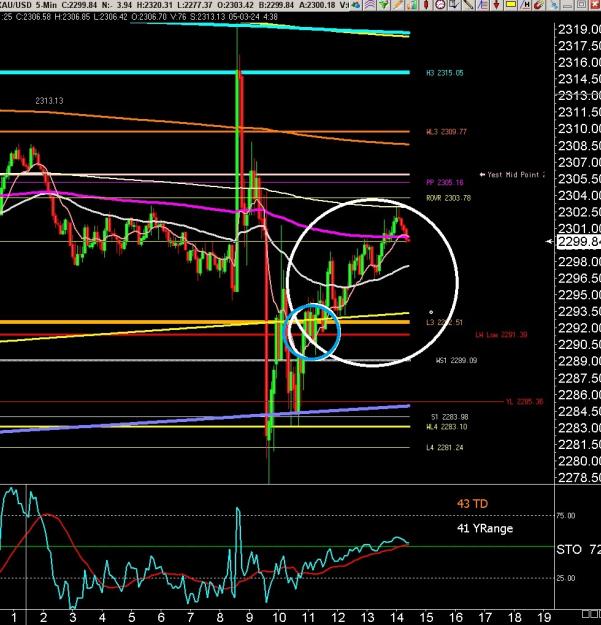
Task: Select the red down arrow marker tool
Action: point(497,5)
